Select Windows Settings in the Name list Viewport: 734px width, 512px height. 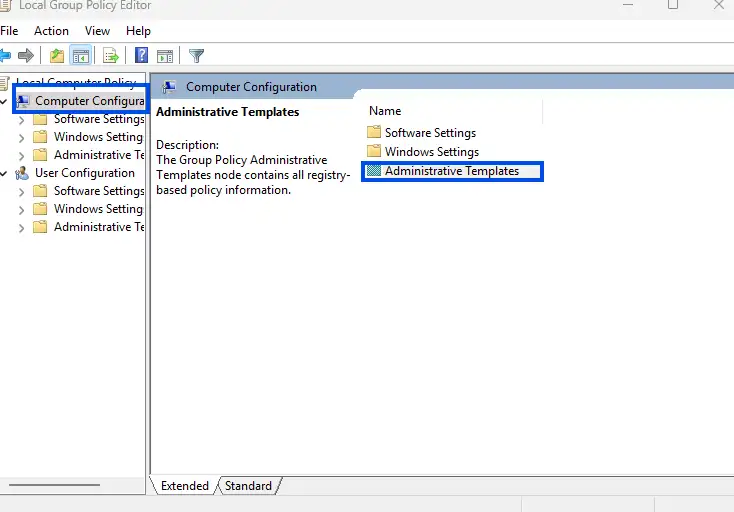(432, 152)
